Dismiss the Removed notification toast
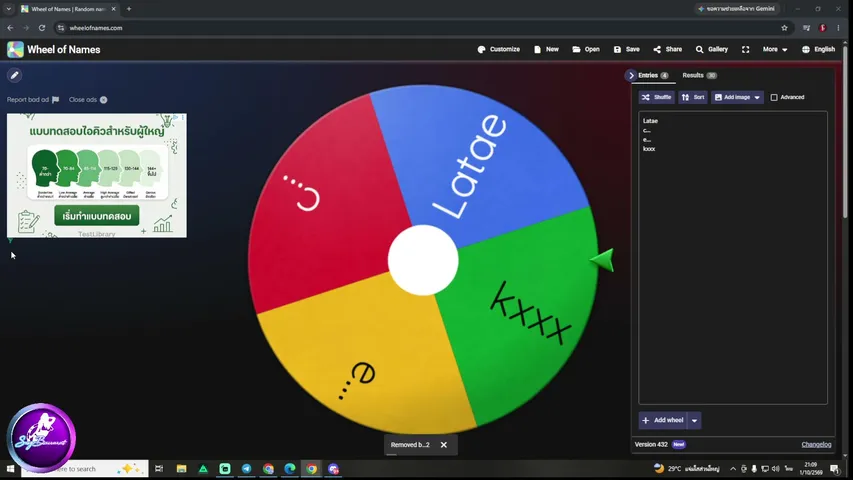Viewport: 853px width, 480px height. 444,445
